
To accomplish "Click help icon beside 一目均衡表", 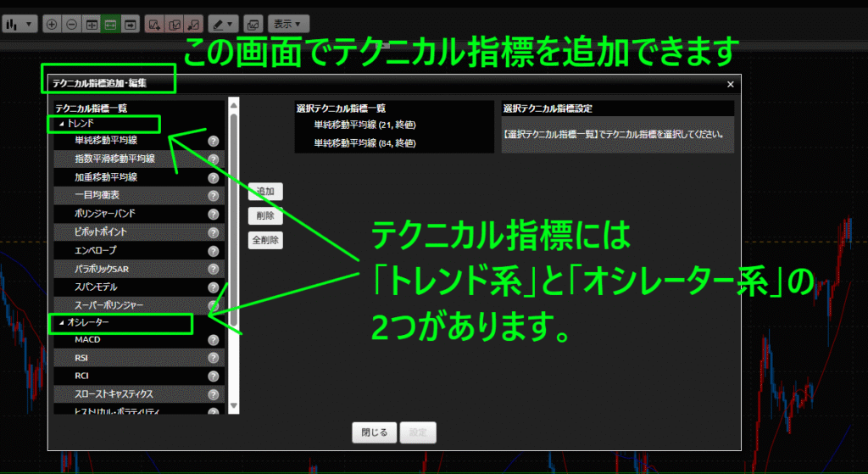I will click(214, 196).
